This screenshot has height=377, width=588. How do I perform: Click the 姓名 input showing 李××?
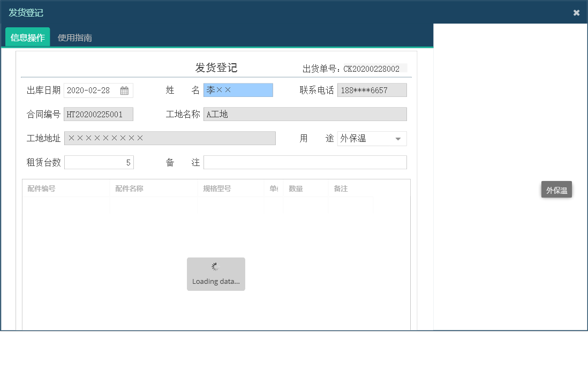click(238, 90)
